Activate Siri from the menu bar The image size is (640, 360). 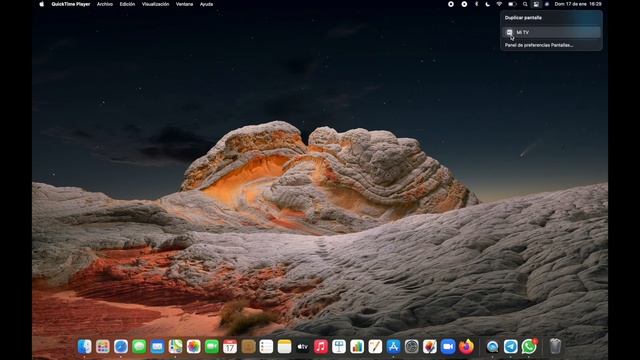(547, 4)
